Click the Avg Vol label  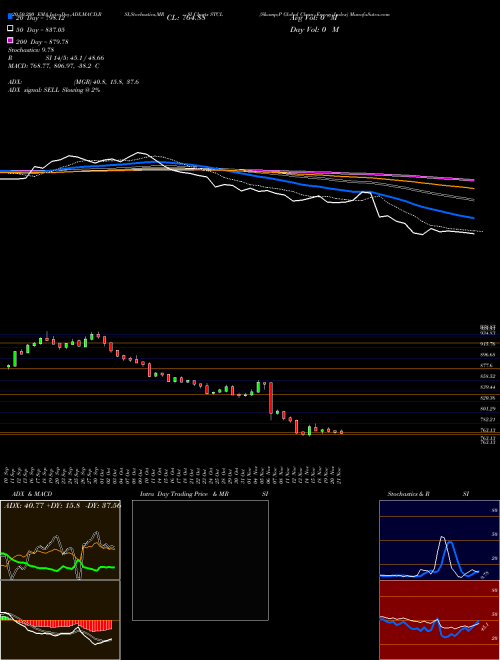(x=313, y=18)
